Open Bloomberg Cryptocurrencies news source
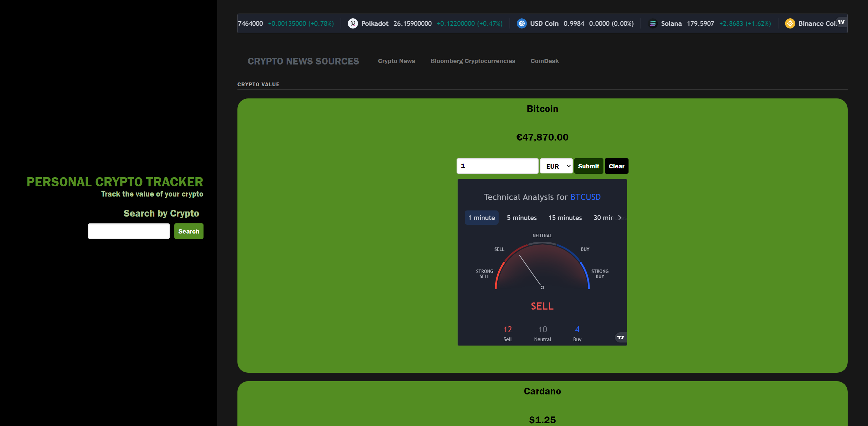 tap(473, 61)
